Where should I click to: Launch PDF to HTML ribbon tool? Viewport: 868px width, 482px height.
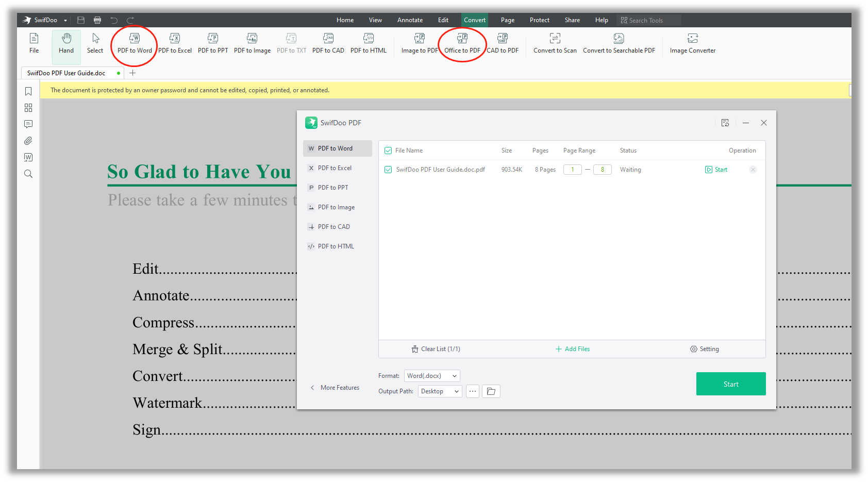pyautogui.click(x=369, y=43)
